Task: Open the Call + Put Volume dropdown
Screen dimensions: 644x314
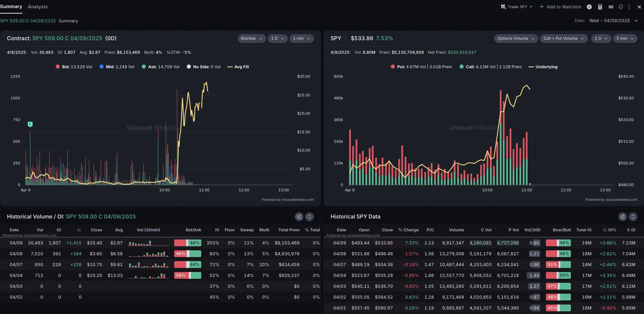Action: [x=563, y=39]
